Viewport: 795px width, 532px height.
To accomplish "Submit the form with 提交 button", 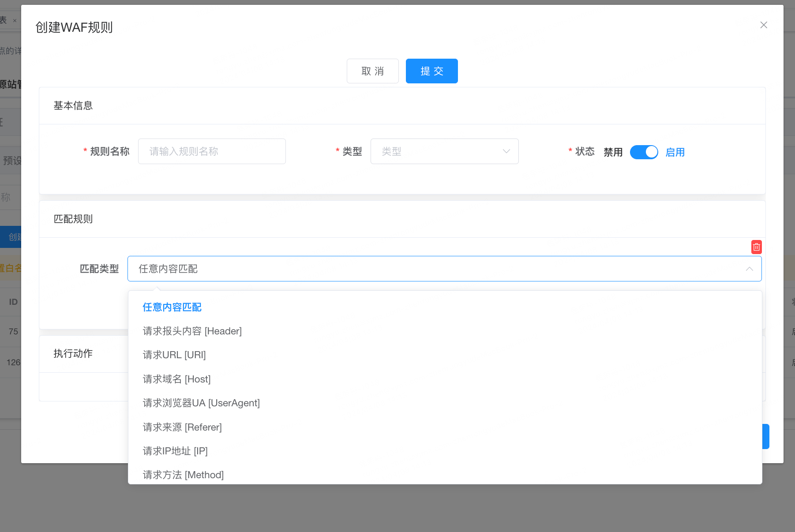I will click(431, 71).
